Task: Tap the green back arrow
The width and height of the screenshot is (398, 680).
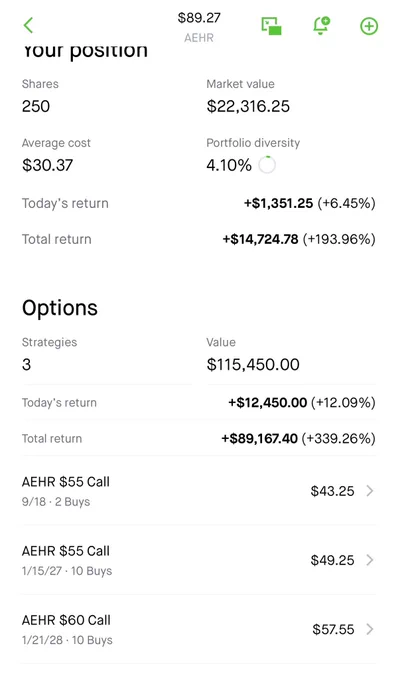Action: click(x=28, y=26)
